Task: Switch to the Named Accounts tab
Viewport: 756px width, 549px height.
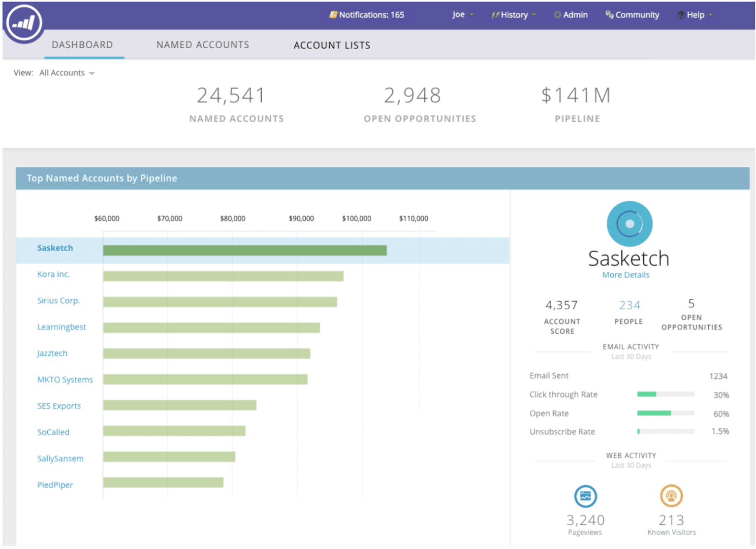Action: coord(203,44)
